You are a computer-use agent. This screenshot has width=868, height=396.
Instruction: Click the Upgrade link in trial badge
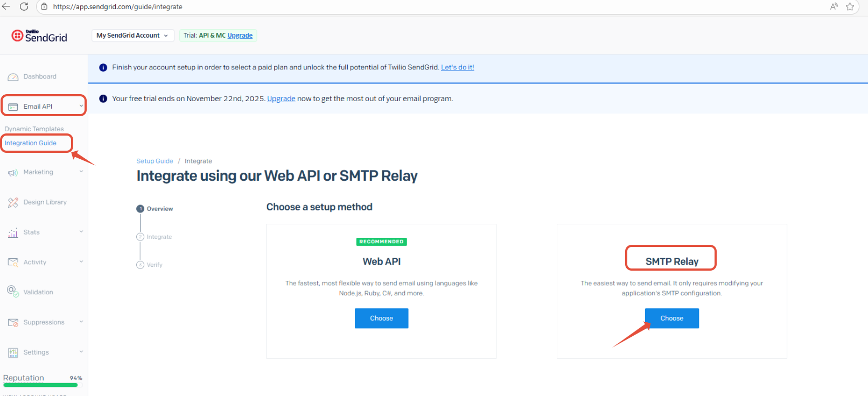point(240,36)
